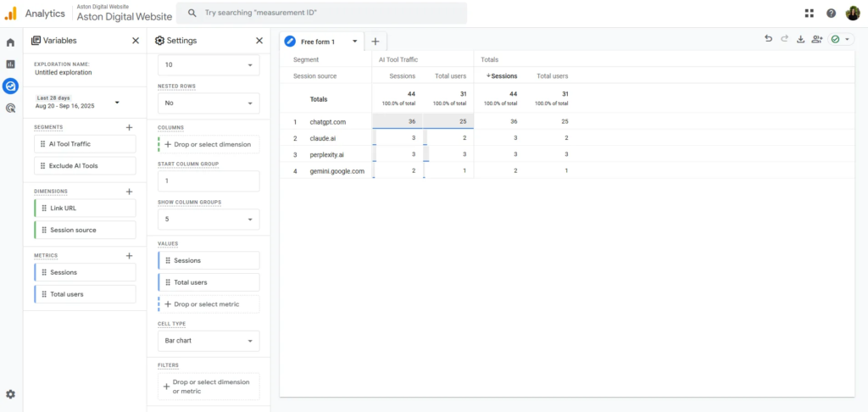This screenshot has height=412, width=868.
Task: Click Drop or select dimension for columns
Action: 209,144
